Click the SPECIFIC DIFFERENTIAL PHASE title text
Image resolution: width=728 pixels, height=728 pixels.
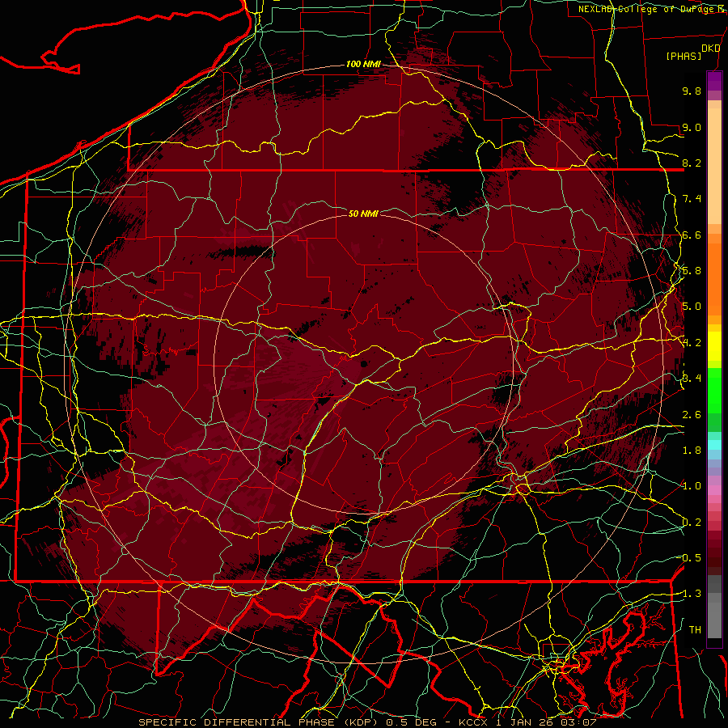coord(236,722)
